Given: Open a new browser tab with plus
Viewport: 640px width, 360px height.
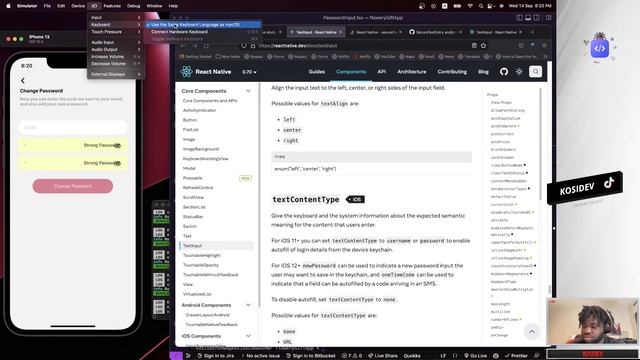Looking at the screenshot, I should coord(532,32).
